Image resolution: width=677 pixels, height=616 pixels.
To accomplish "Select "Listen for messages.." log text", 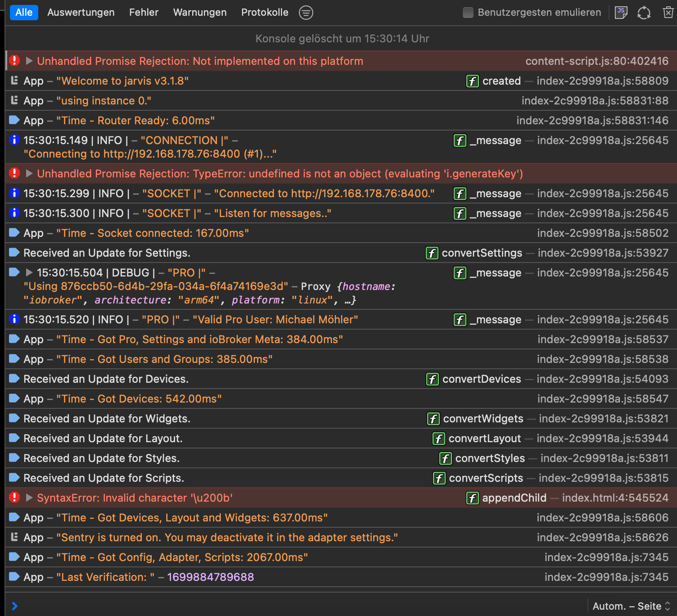I will click(x=273, y=213).
